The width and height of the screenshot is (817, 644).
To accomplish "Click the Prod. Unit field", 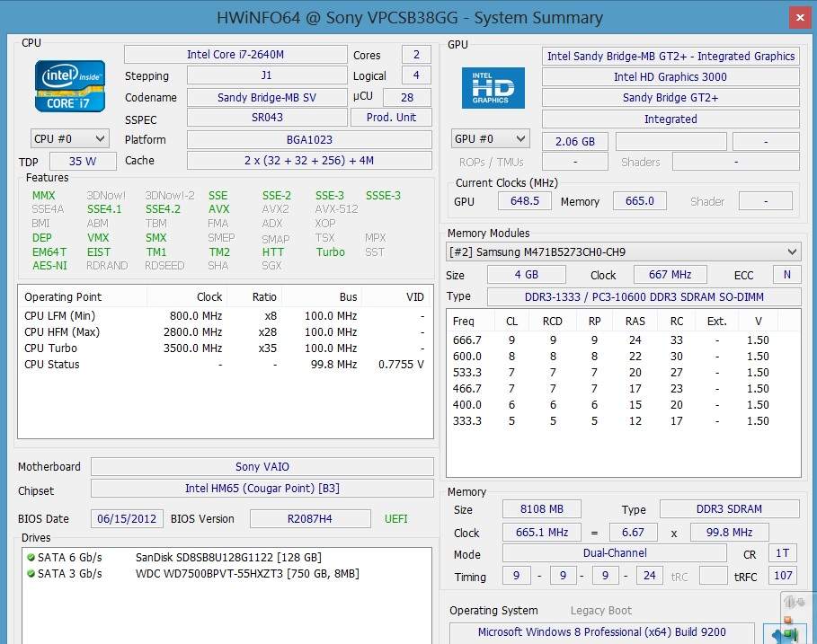I will (391, 118).
